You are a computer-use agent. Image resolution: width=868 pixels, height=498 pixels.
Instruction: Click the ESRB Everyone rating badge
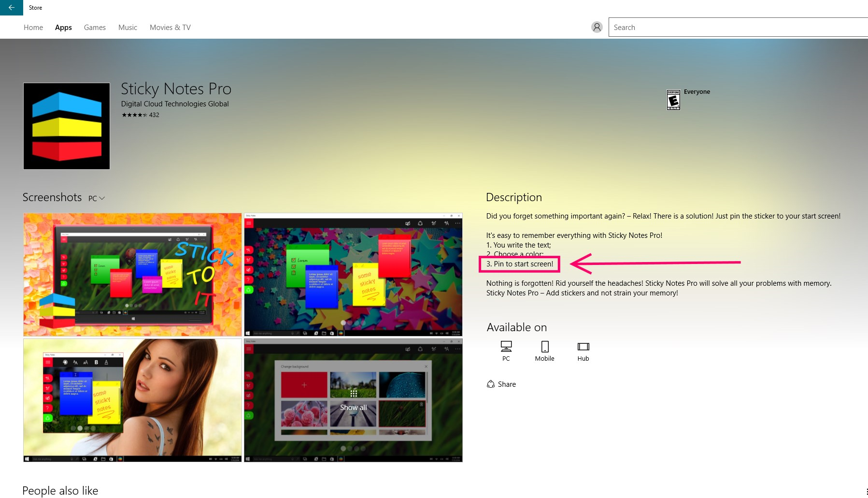[x=673, y=100]
